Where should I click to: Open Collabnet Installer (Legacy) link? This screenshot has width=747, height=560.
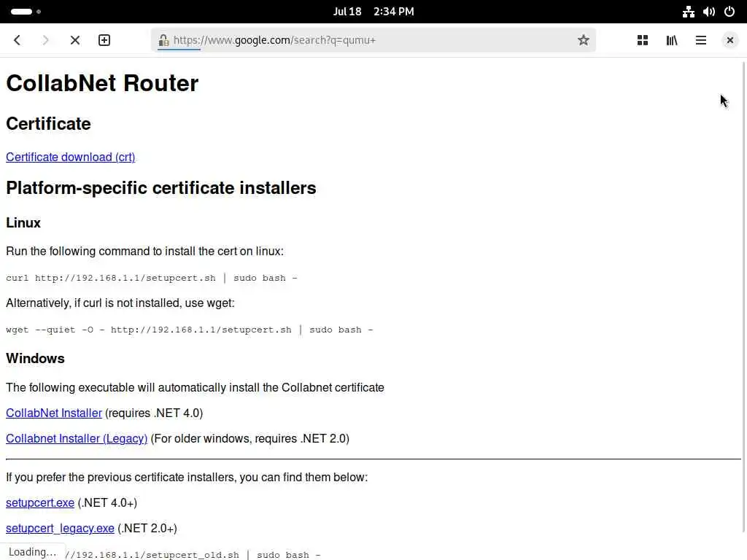pyautogui.click(x=77, y=438)
